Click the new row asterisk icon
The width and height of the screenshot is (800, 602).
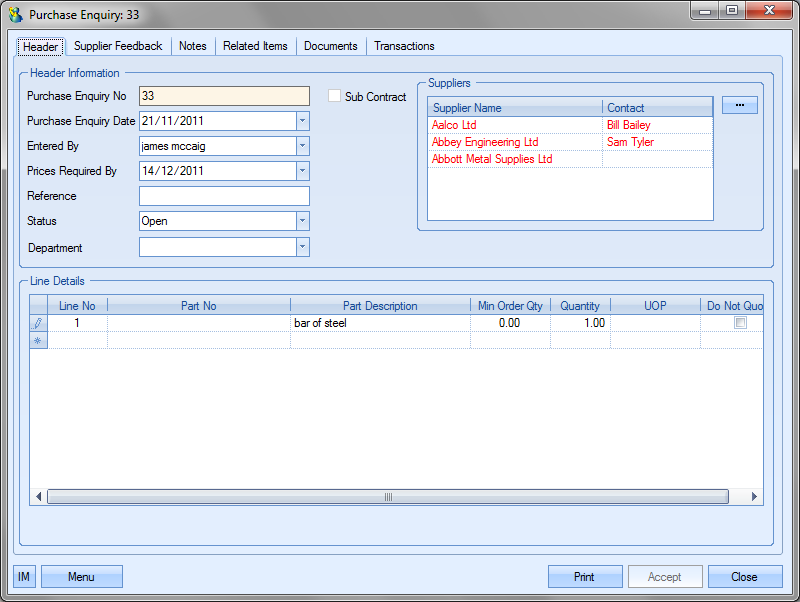tap(38, 340)
